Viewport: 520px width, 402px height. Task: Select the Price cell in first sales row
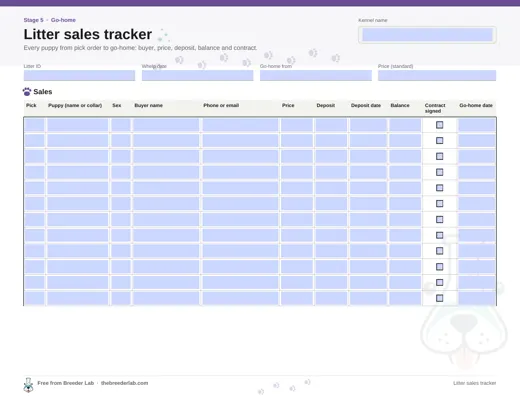click(297, 125)
